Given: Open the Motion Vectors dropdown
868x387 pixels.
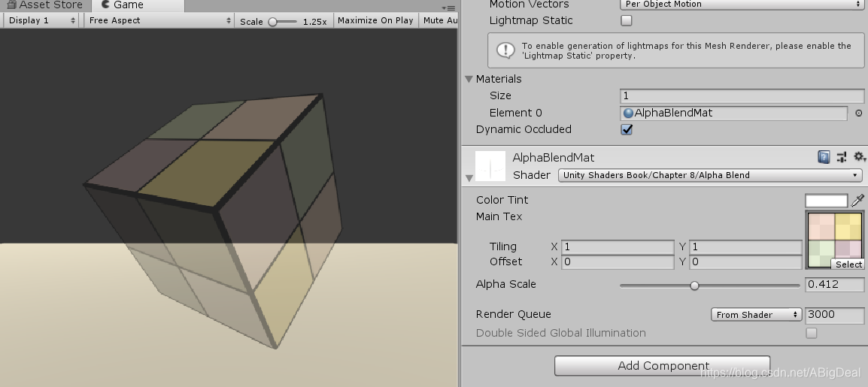Looking at the screenshot, I should point(741,5).
